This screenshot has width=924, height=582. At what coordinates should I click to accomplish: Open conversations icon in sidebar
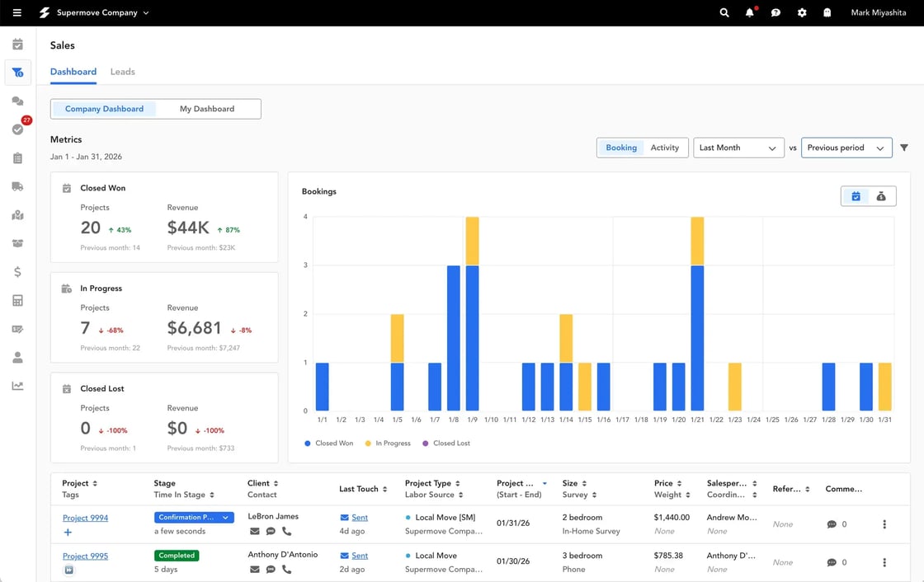point(17,101)
